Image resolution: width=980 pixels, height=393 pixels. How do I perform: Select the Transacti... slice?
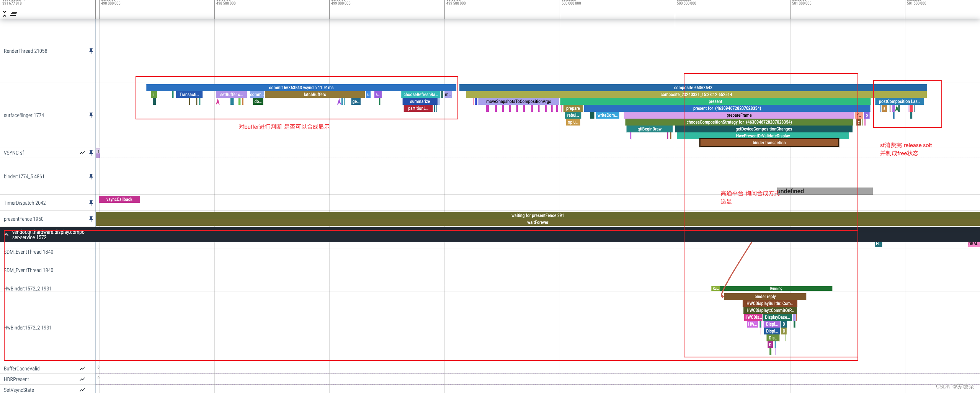pyautogui.click(x=189, y=95)
